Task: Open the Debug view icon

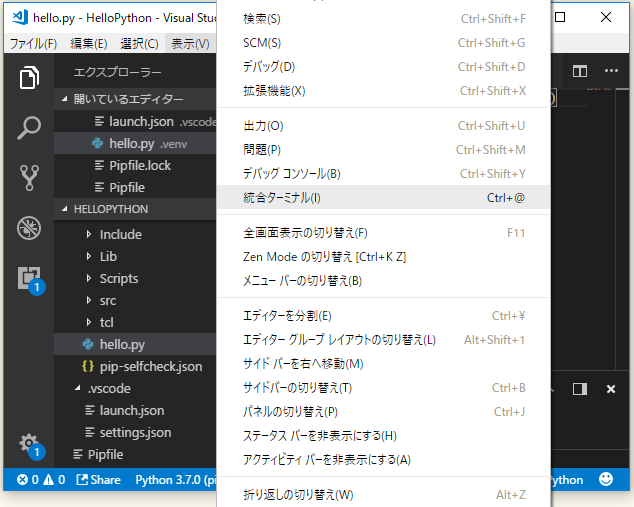Action: (29, 228)
